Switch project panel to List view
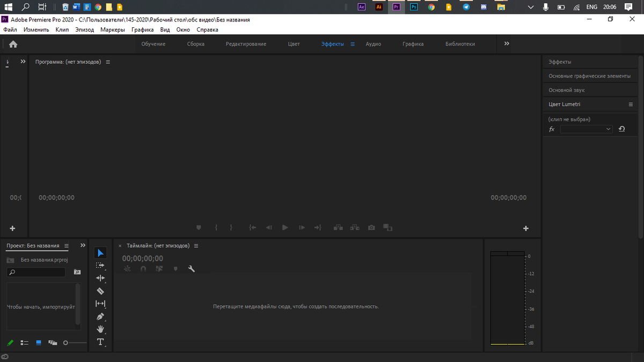644x362 pixels. 24,343
